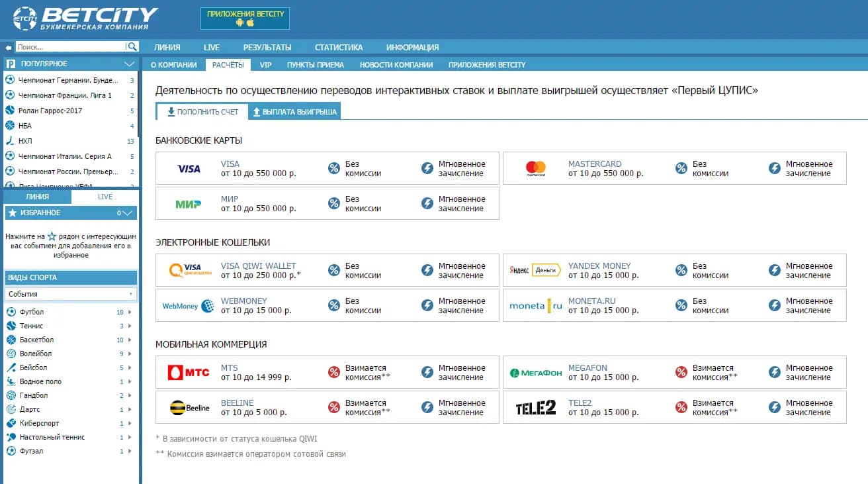Image resolution: width=868 pixels, height=484 pixels.
Task: Select the ПОПОЛНИТЬ СЧЕТ tab
Action: [202, 112]
